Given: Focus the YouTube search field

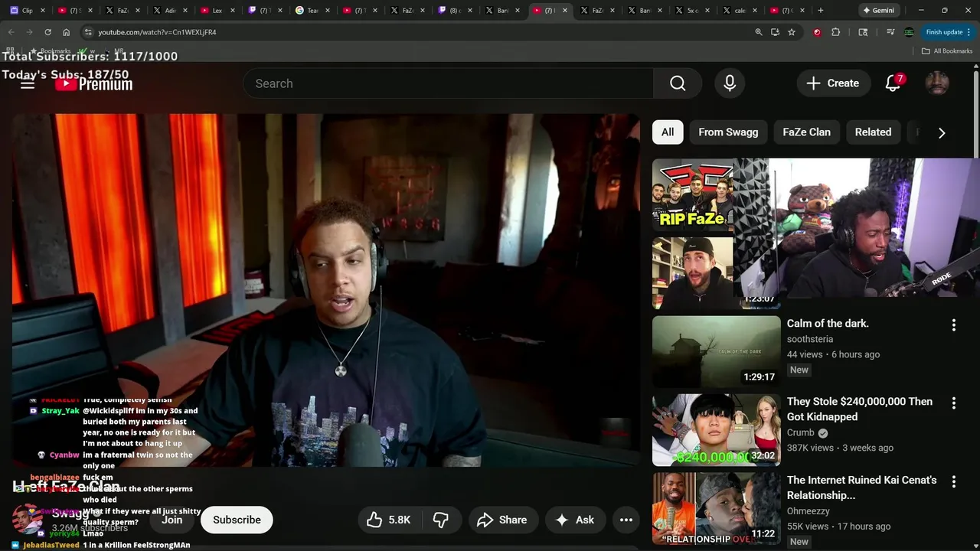Looking at the screenshot, I should coord(448,83).
